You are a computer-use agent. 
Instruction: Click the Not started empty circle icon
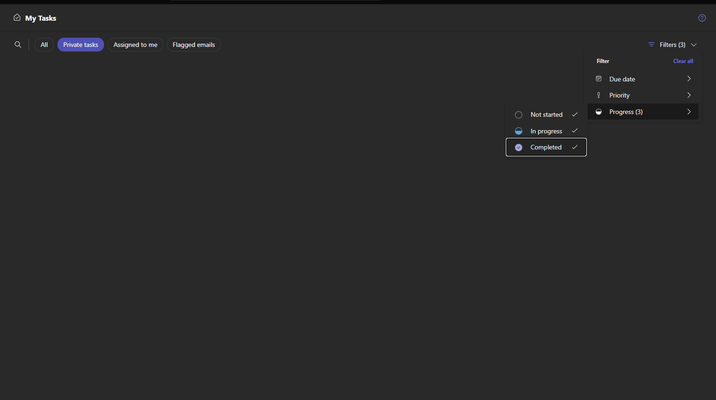(519, 115)
